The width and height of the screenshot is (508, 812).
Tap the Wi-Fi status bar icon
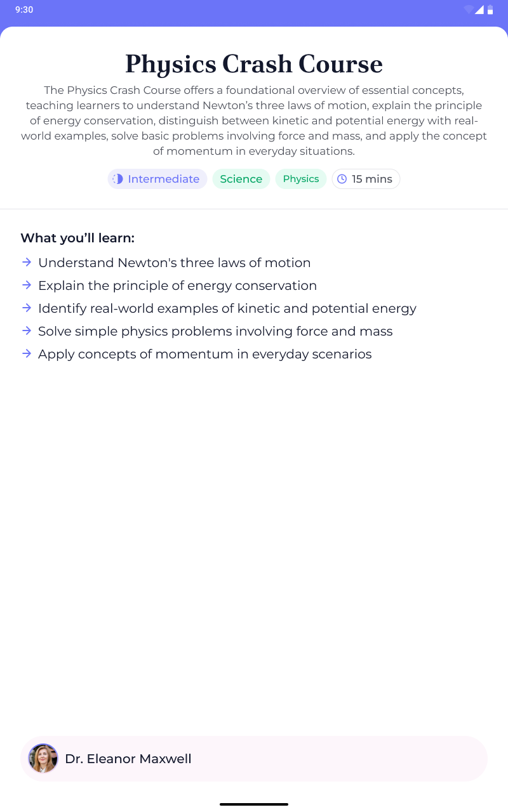(x=469, y=10)
